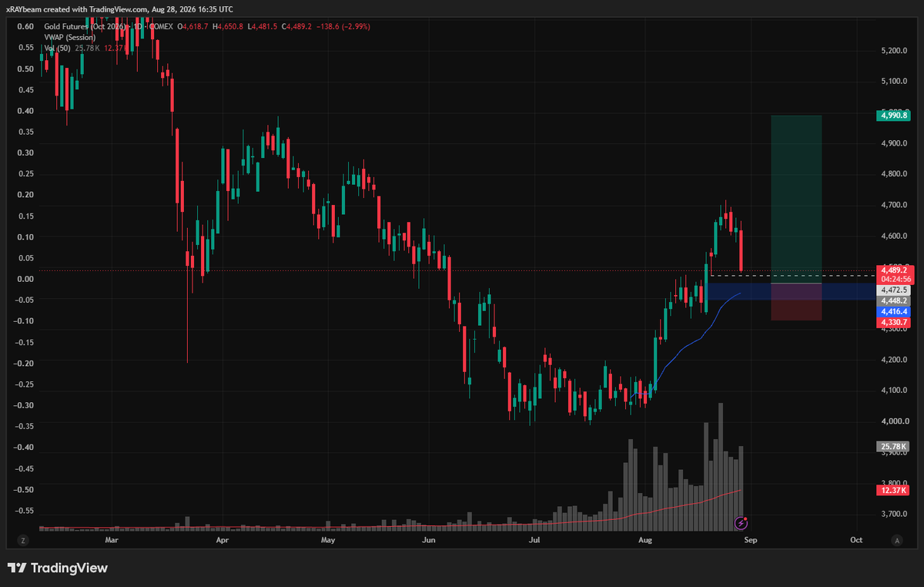Click the white 4,472.5 price label

pos(893,290)
